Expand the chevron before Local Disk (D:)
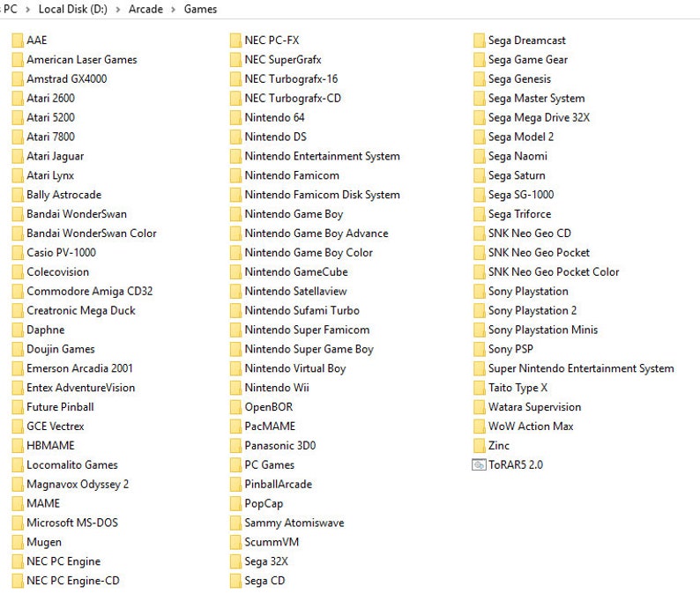 [x=27, y=10]
